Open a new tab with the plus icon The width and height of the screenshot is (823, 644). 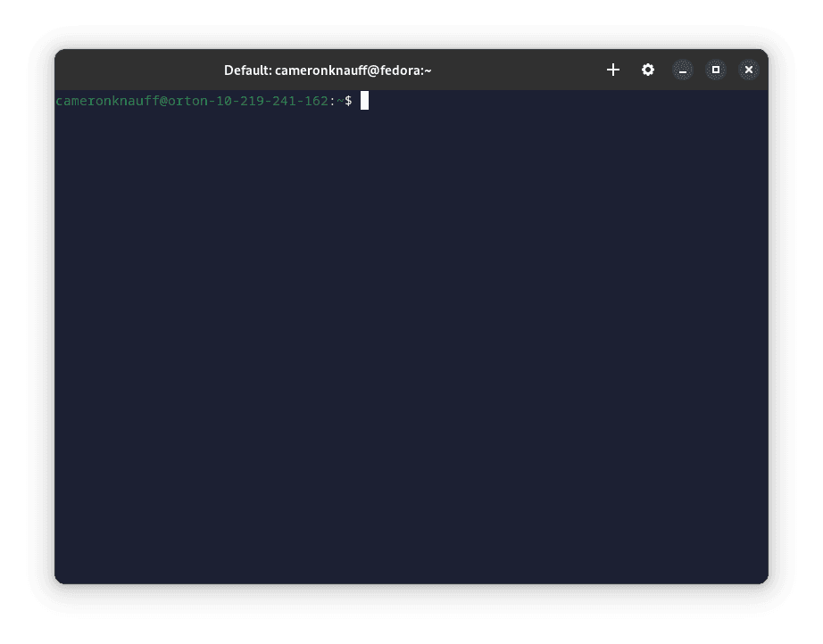point(612,70)
